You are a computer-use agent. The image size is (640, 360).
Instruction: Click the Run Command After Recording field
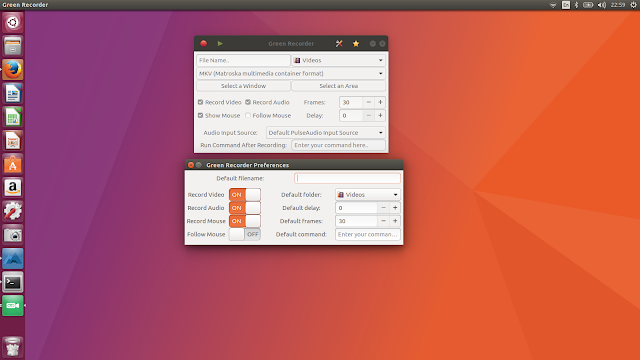click(x=338, y=145)
